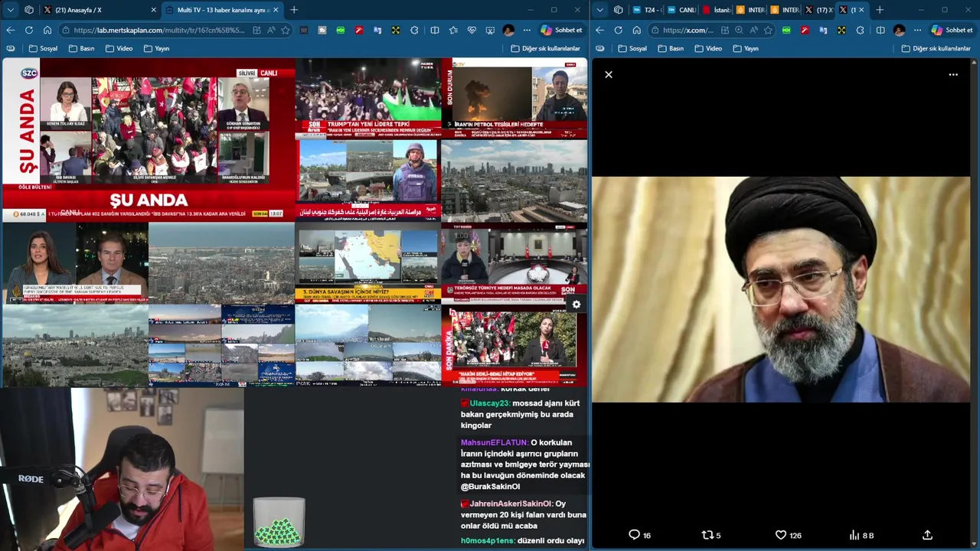This screenshot has height=551, width=980.
Task: Select 3. DÜNYA SAVAŞININ İÇİNDE MİYİZ stream
Action: (368, 263)
